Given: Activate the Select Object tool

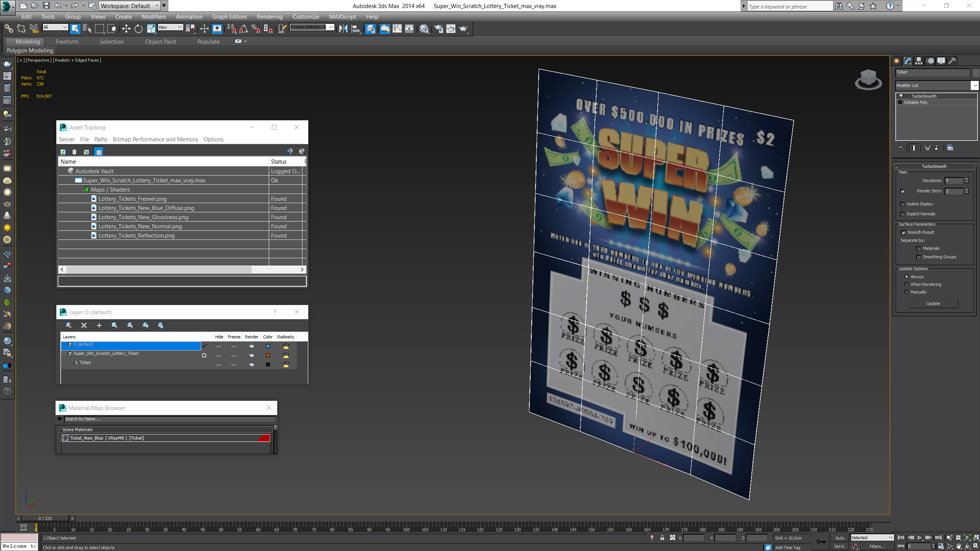Looking at the screenshot, I should click(75, 29).
